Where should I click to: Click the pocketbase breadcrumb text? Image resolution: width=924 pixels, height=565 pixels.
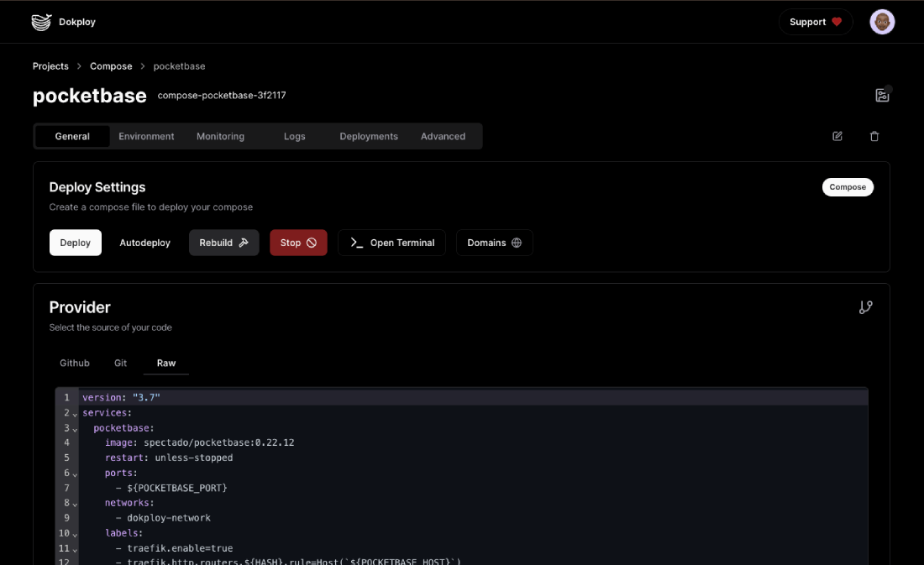point(179,66)
